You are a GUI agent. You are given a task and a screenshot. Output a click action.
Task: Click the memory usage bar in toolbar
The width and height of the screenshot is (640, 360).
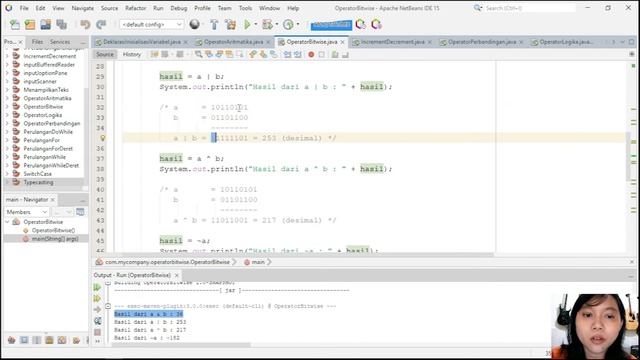pyautogui.click(x=331, y=25)
